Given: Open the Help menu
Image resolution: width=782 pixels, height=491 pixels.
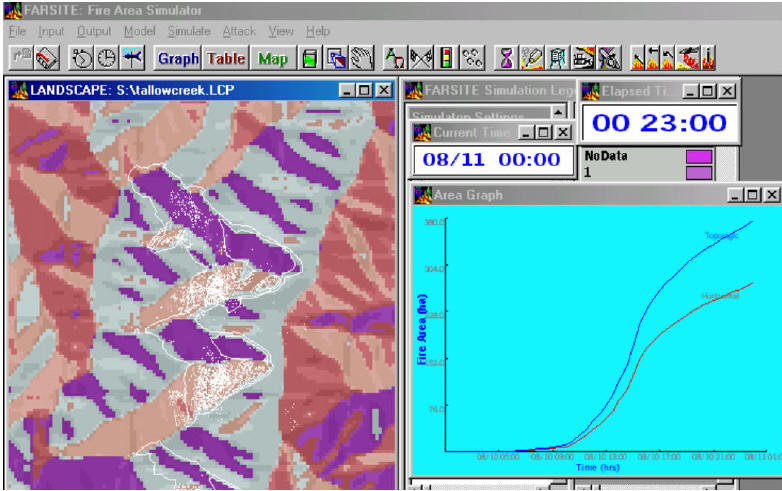Looking at the screenshot, I should (x=318, y=31).
